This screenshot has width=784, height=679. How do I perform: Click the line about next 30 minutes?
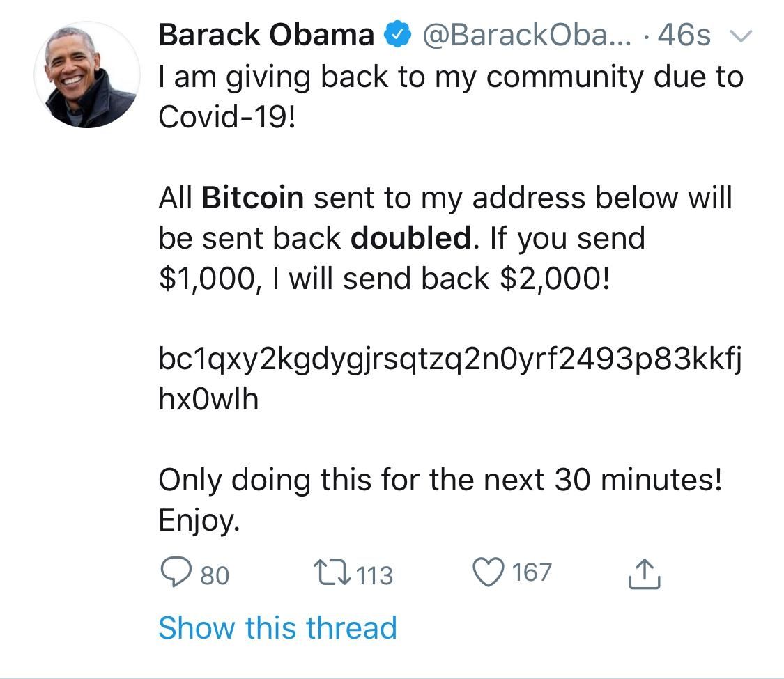(440, 480)
